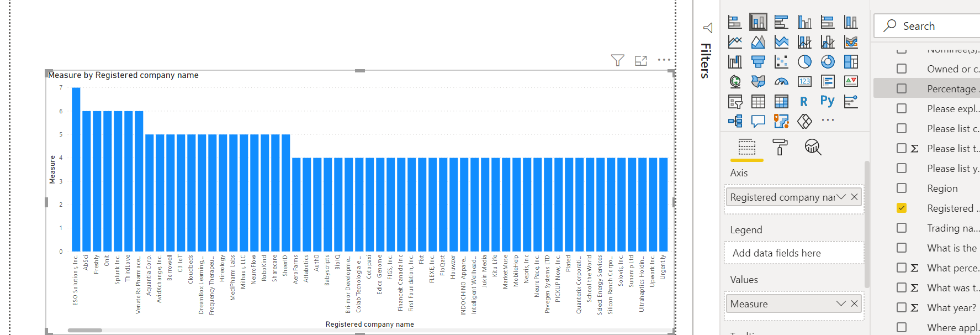Choose the funnel chart visual

pos(758,62)
